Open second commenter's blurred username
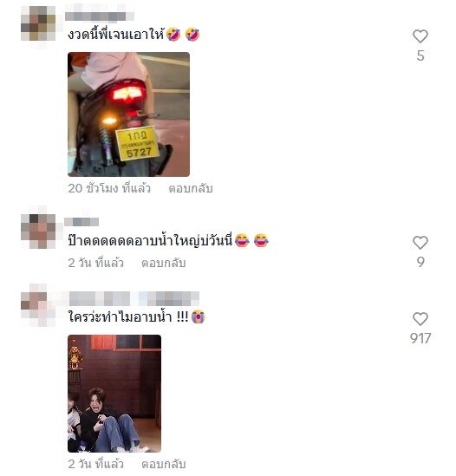 point(81,222)
